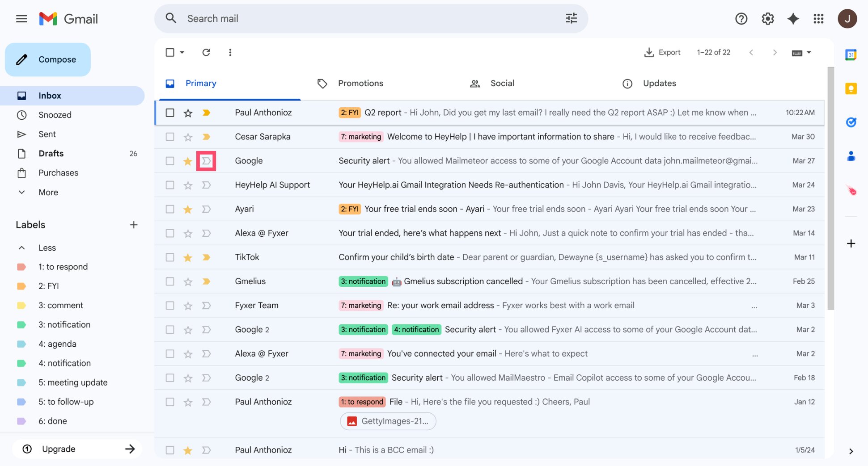Screen dimensions: 868x466
Task: Star the Gmelius subscription cancelled email
Action: [188, 282]
